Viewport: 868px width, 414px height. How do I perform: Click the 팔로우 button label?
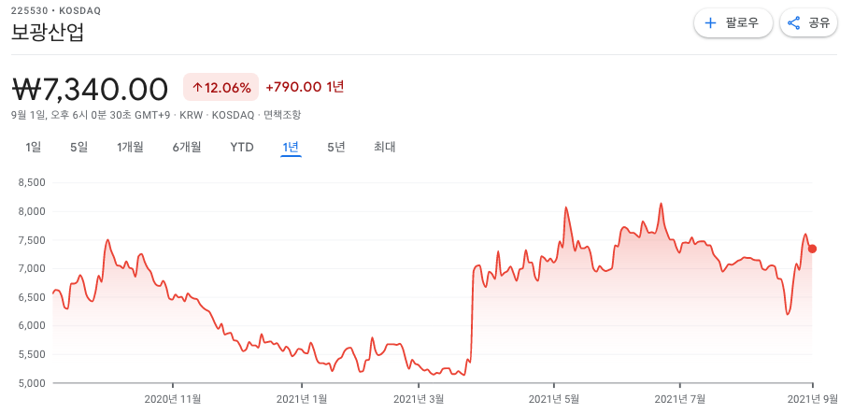[742, 23]
